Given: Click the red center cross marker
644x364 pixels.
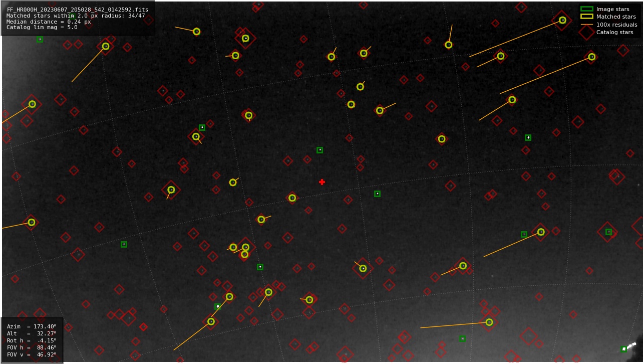Looking at the screenshot, I should [322, 182].
